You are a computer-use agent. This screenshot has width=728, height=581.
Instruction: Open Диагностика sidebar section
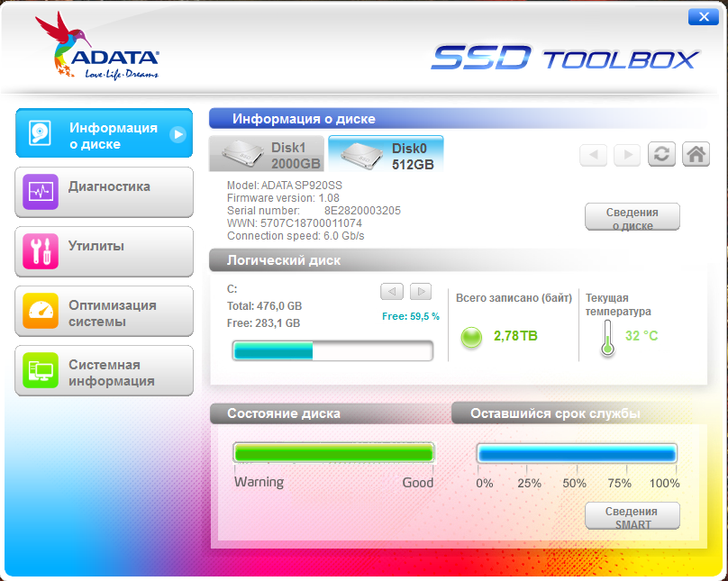[104, 192]
